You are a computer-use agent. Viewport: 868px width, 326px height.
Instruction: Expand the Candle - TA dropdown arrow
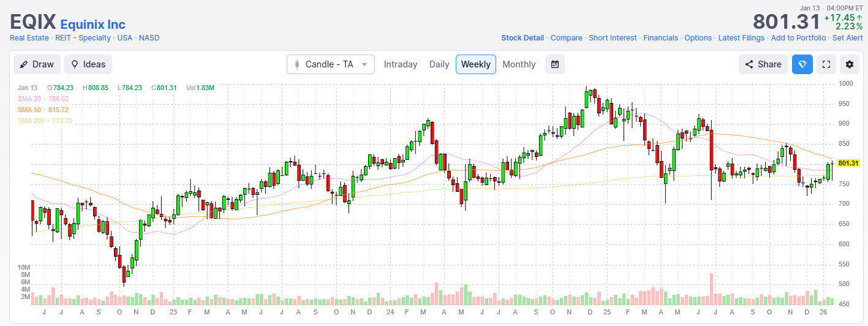pos(364,64)
